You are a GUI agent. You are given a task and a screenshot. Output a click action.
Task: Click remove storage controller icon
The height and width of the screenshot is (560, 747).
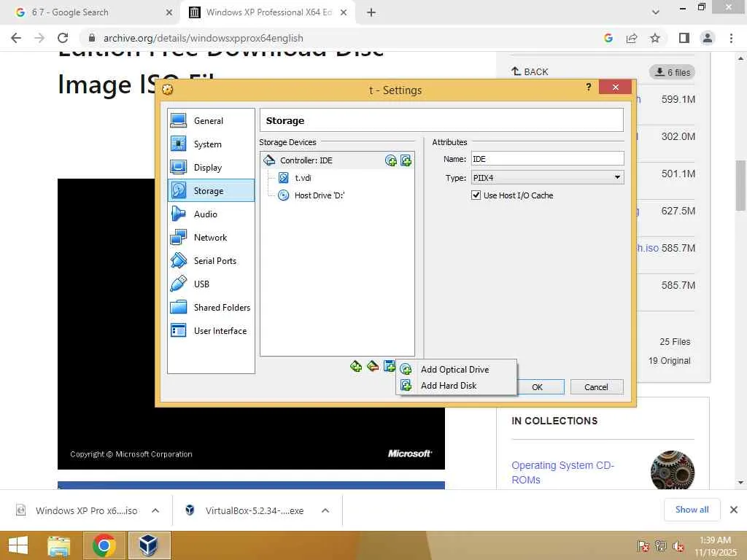tap(373, 366)
